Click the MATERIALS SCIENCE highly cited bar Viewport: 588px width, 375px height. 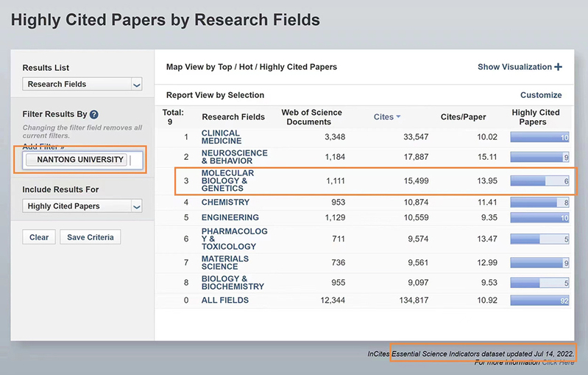540,263
